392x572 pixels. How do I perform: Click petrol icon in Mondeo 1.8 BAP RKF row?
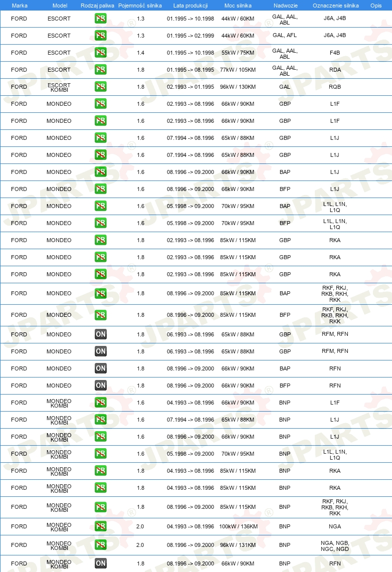[x=101, y=293]
